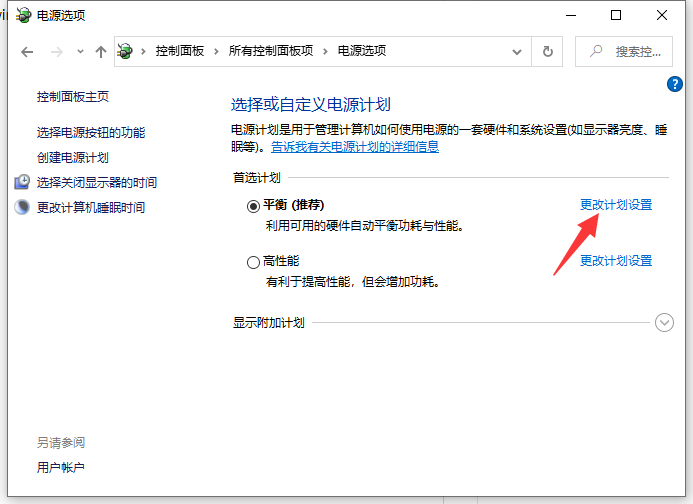This screenshot has height=504, width=693.
Task: Click the monitor clock icon in sidebar
Action: tap(22, 182)
